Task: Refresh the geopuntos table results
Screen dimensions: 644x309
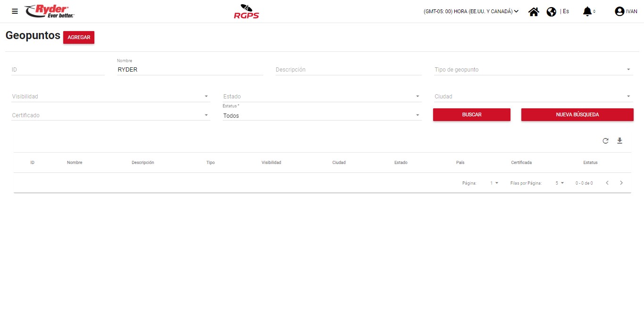Action: 605,141
